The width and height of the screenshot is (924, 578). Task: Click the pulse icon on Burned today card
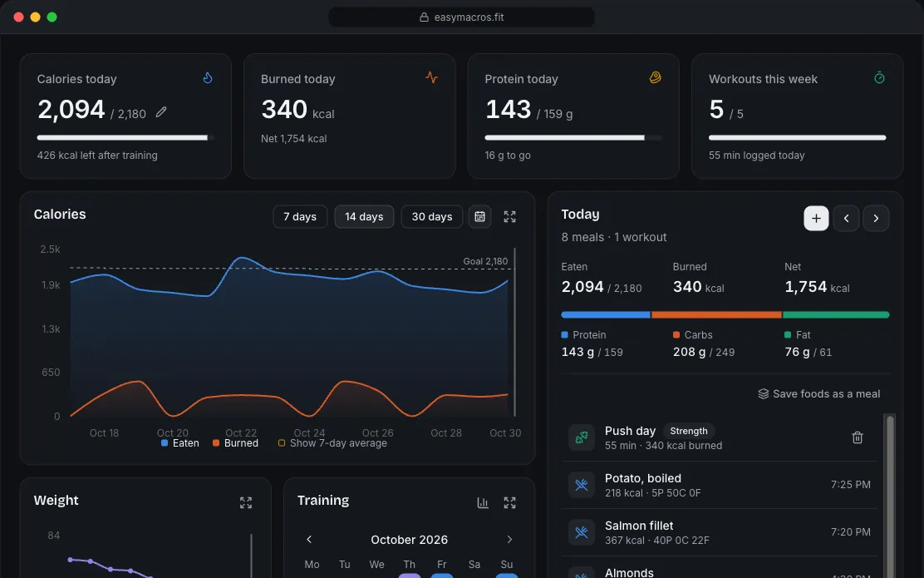tap(431, 77)
